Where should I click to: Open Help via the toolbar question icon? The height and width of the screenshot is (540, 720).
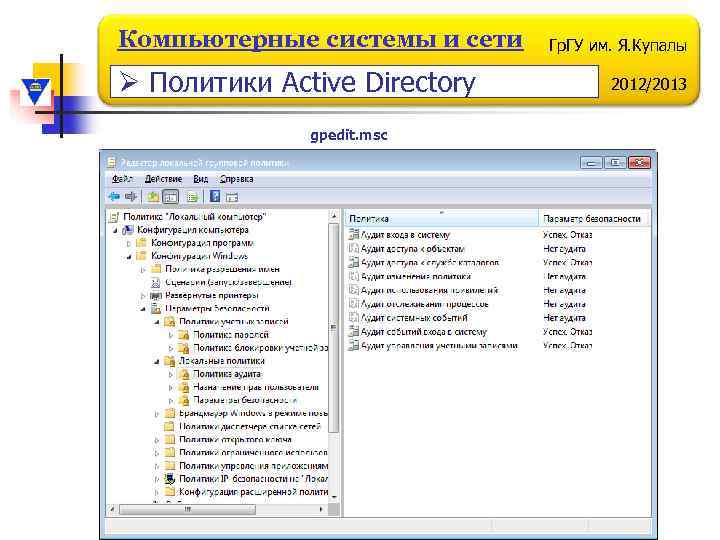214,197
